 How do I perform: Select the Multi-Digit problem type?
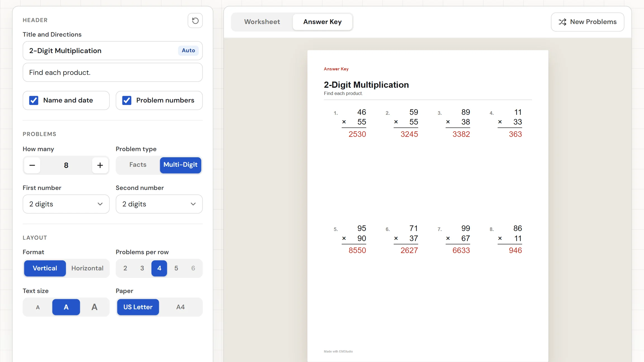tap(181, 165)
